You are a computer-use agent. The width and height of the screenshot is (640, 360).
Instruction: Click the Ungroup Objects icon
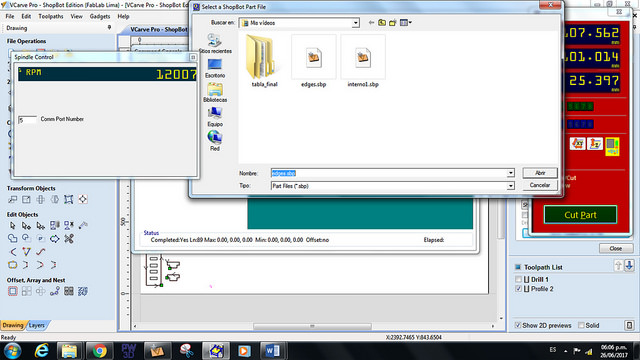pos(69,225)
